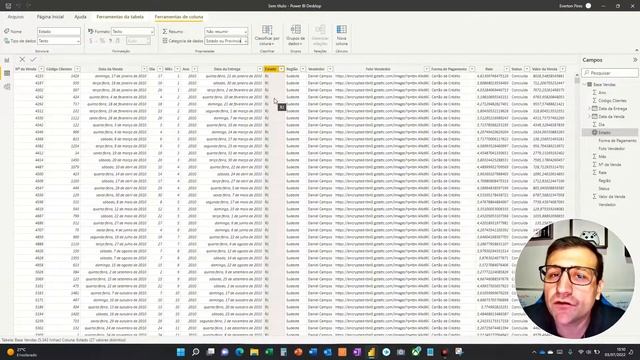640x360 pixels.
Task: Open Power BI from taskbar
Action: (x=371, y=352)
